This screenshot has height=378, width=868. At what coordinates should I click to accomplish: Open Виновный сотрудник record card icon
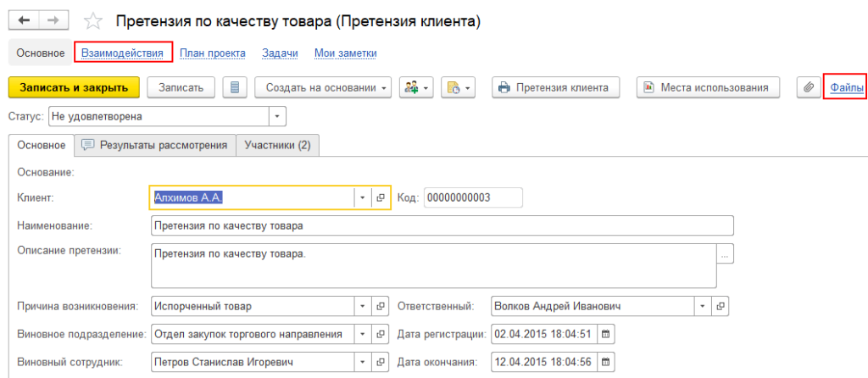coord(381,363)
